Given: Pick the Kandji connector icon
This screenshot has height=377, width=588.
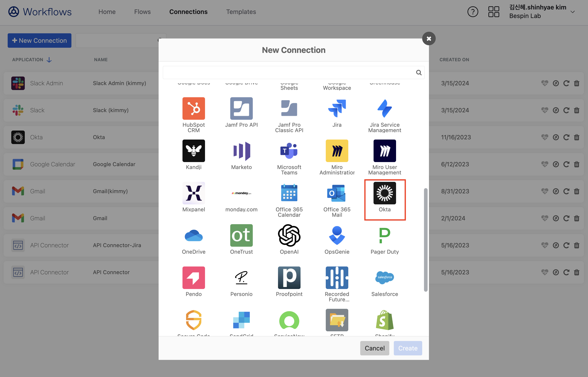Looking at the screenshot, I should tap(194, 151).
